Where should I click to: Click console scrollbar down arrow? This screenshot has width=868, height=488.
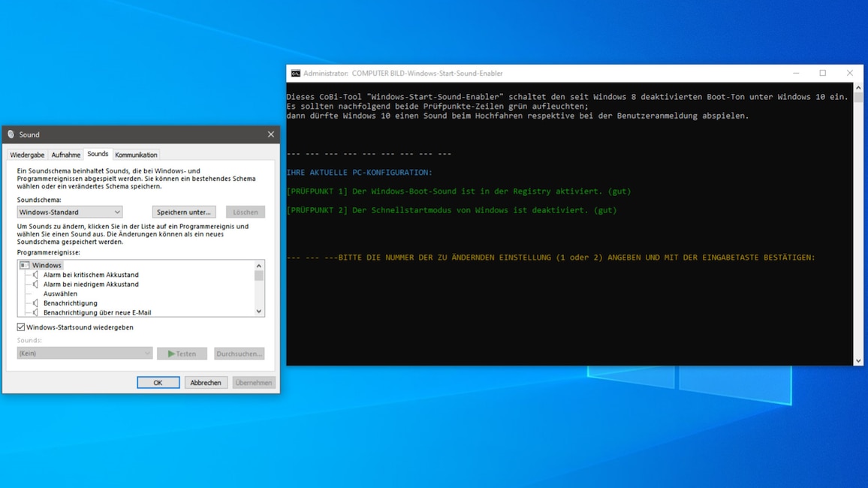point(858,360)
